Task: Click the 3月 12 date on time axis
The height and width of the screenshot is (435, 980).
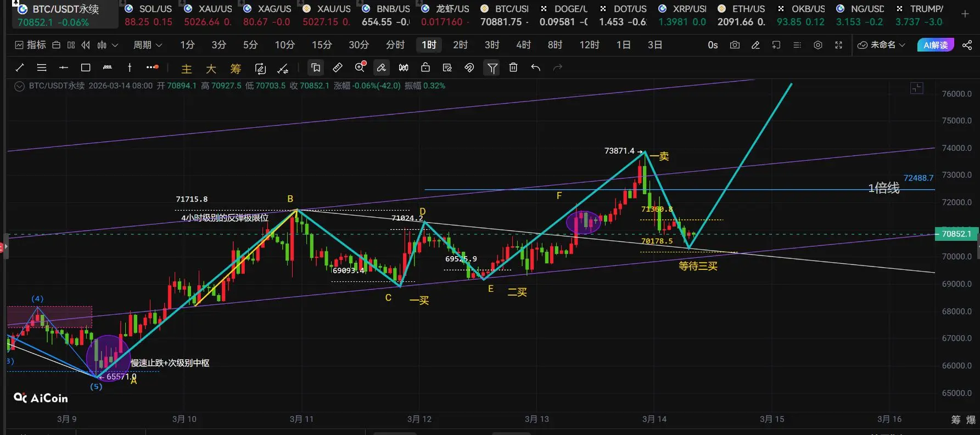Action: coord(419,419)
